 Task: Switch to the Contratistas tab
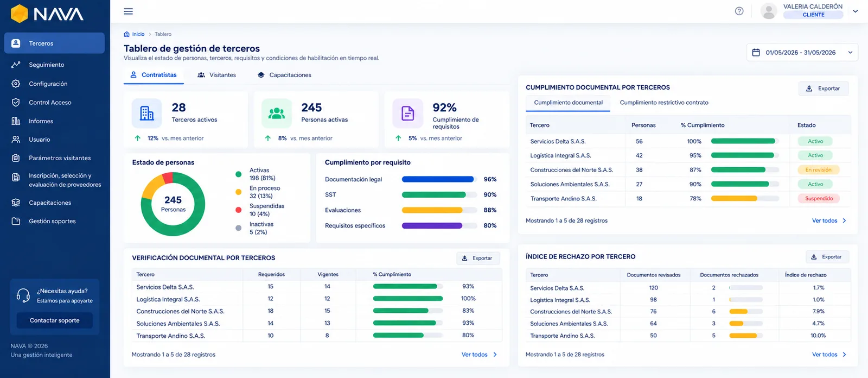[x=154, y=75]
